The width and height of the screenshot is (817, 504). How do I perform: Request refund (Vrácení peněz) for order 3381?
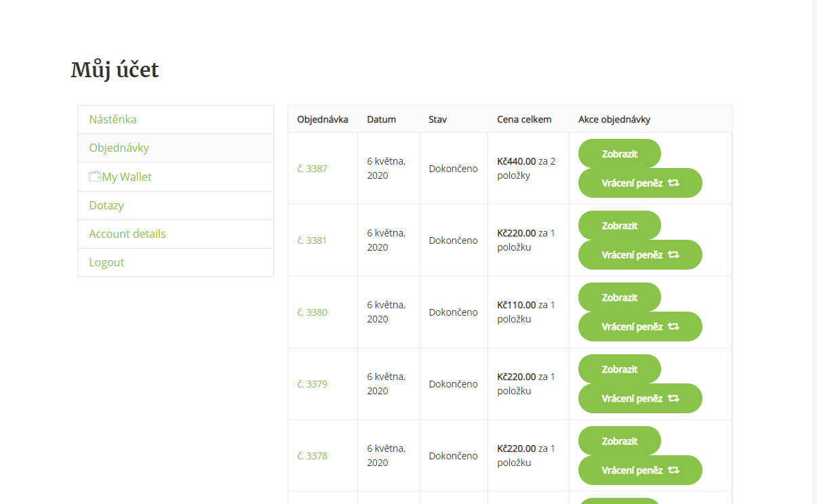coord(640,255)
